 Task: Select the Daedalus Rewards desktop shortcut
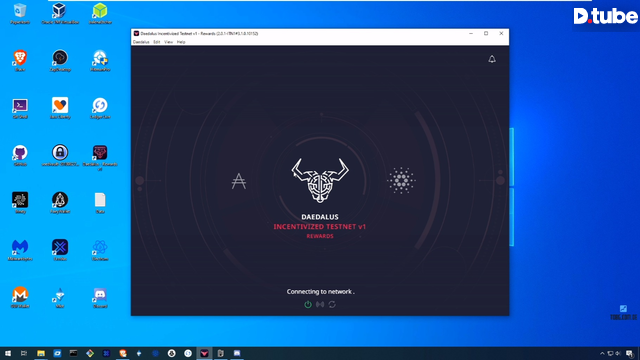tap(100, 158)
